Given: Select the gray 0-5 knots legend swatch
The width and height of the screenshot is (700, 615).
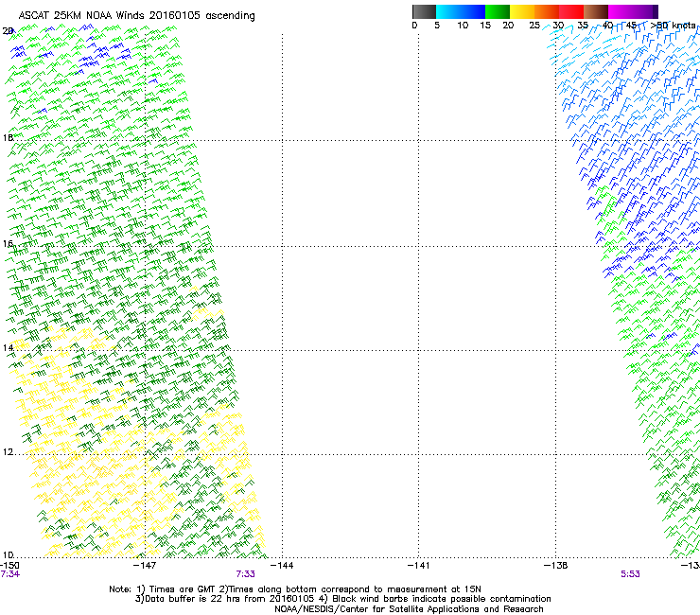Looking at the screenshot, I should (424, 11).
